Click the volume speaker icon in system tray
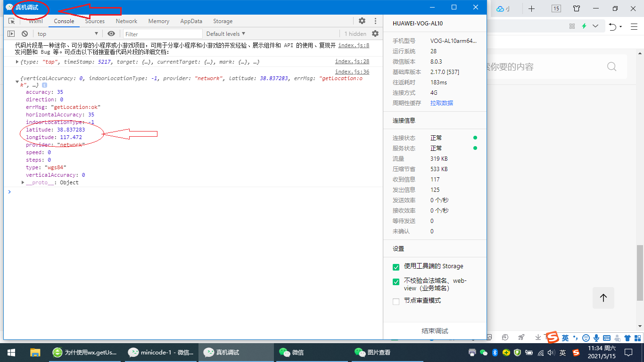The height and width of the screenshot is (362, 644). (x=551, y=352)
